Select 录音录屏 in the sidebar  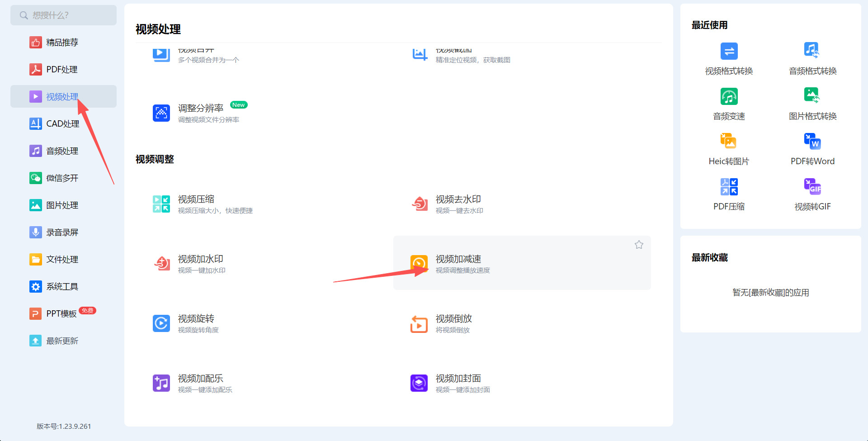point(63,232)
